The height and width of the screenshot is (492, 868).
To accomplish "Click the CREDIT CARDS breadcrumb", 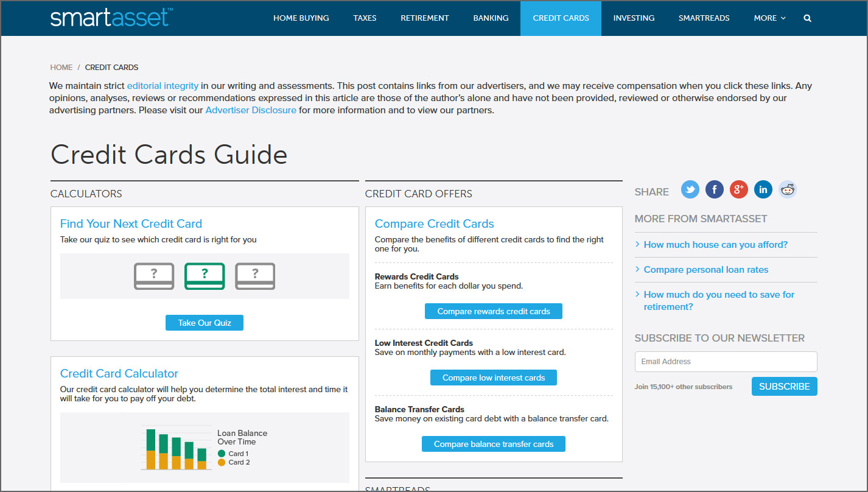I will [111, 68].
